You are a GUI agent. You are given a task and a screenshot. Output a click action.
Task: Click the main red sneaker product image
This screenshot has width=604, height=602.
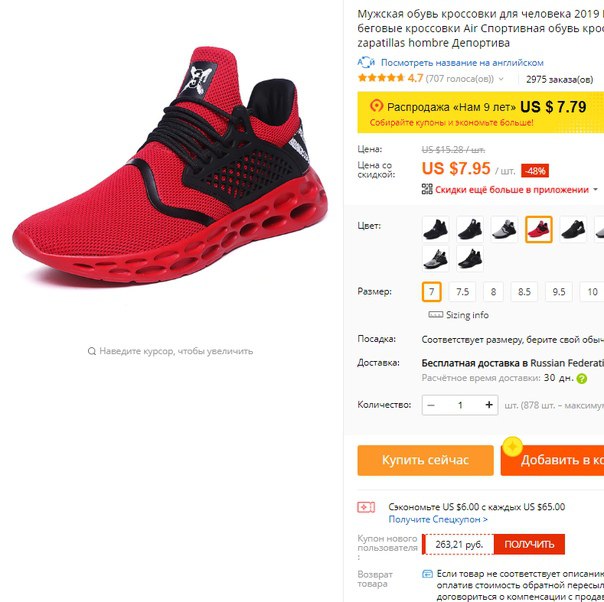point(170,165)
